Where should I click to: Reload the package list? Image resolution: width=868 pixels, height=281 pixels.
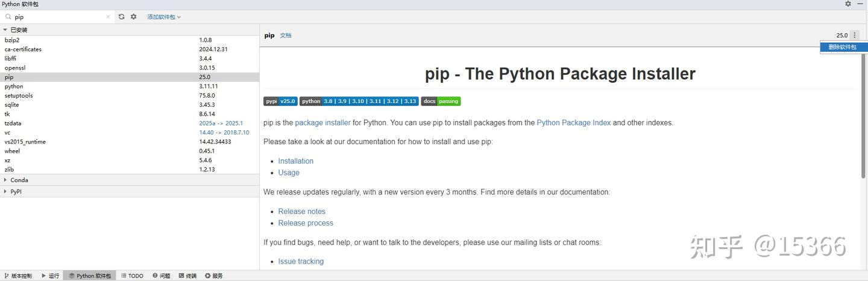coord(122,17)
